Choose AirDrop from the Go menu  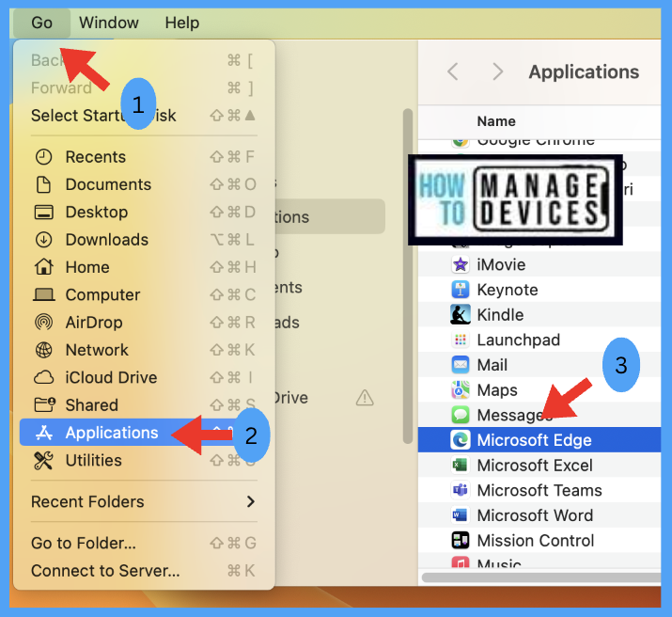click(144, 322)
